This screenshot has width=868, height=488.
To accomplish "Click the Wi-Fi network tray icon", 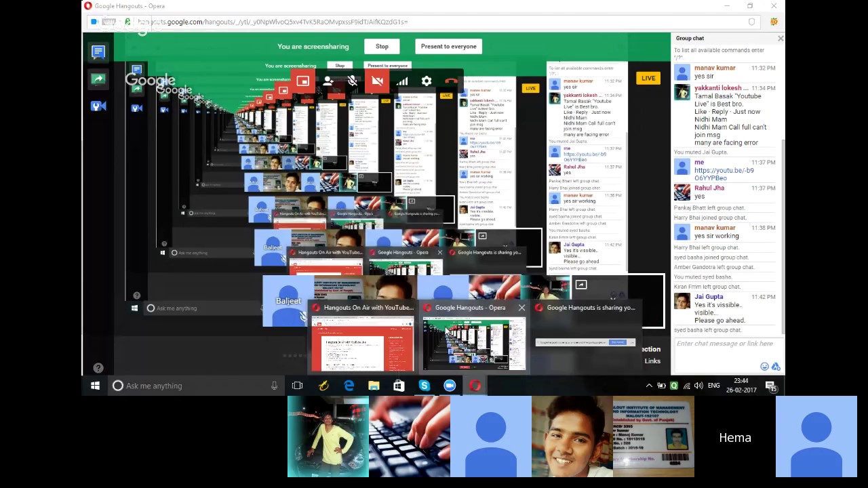I will point(687,386).
